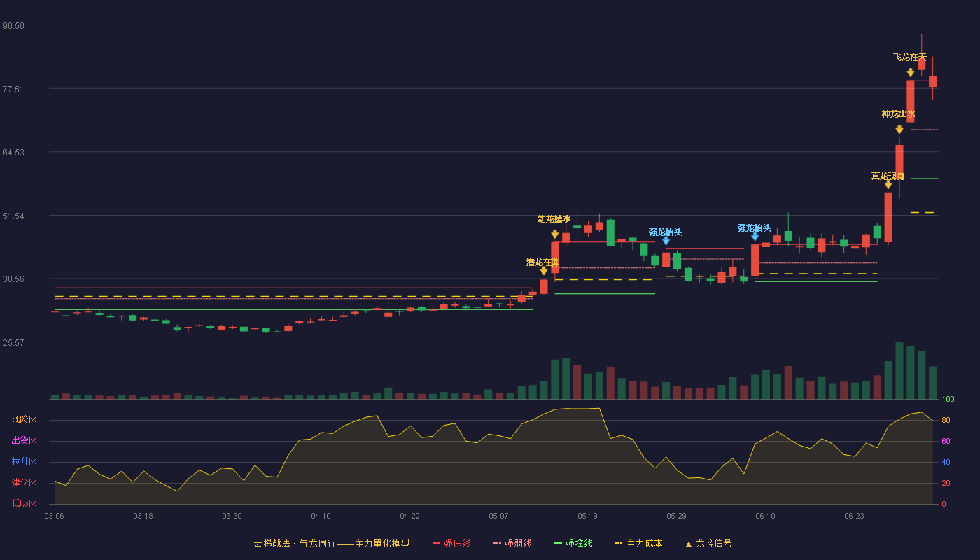
Task: Click the yellow arrow under 幼龙嬉水
Action: [554, 234]
